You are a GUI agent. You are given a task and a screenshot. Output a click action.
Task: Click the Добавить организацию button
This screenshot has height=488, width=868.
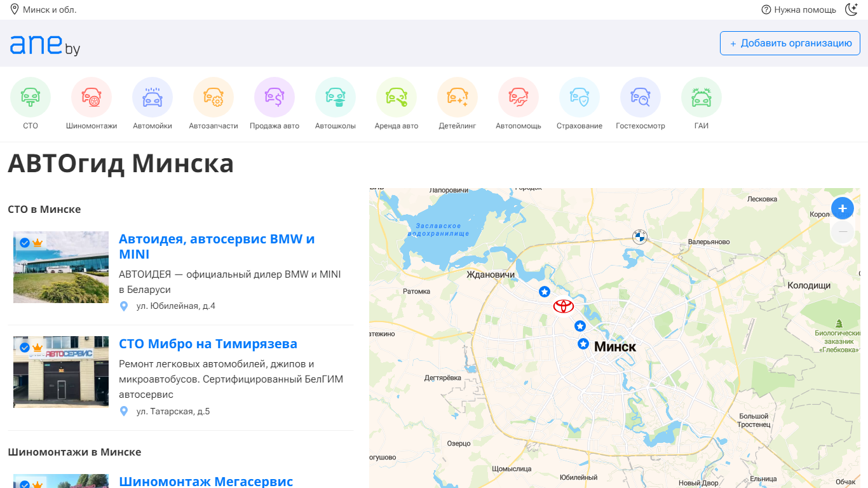(x=790, y=43)
